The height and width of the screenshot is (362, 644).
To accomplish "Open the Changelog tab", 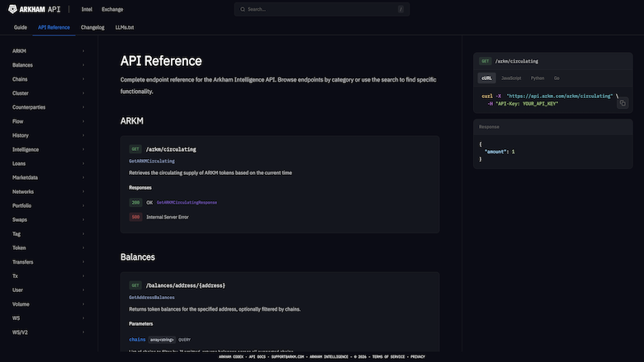I will tap(92, 27).
